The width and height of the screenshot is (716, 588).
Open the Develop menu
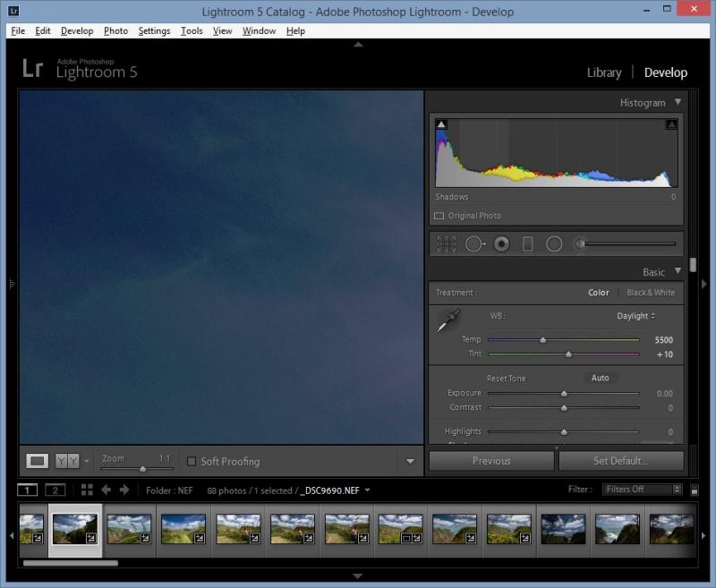(77, 31)
